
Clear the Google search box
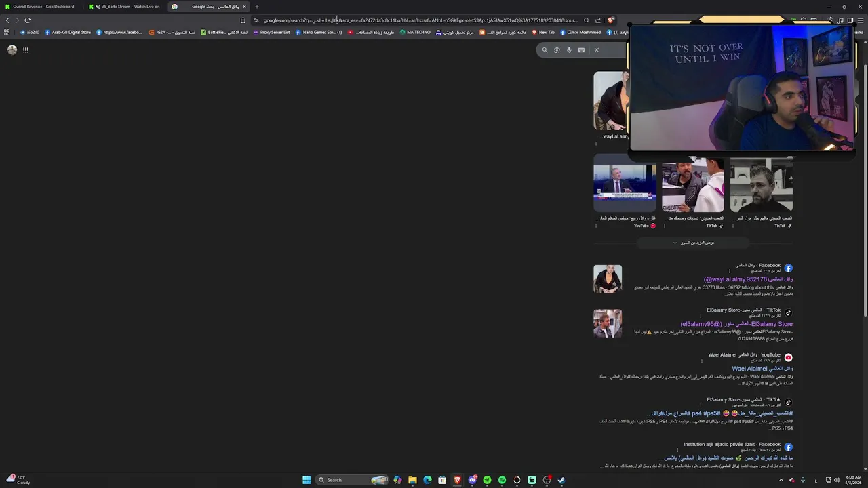[597, 49]
